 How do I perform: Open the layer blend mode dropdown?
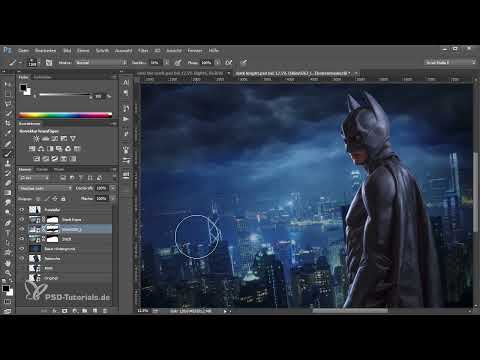pos(45,188)
